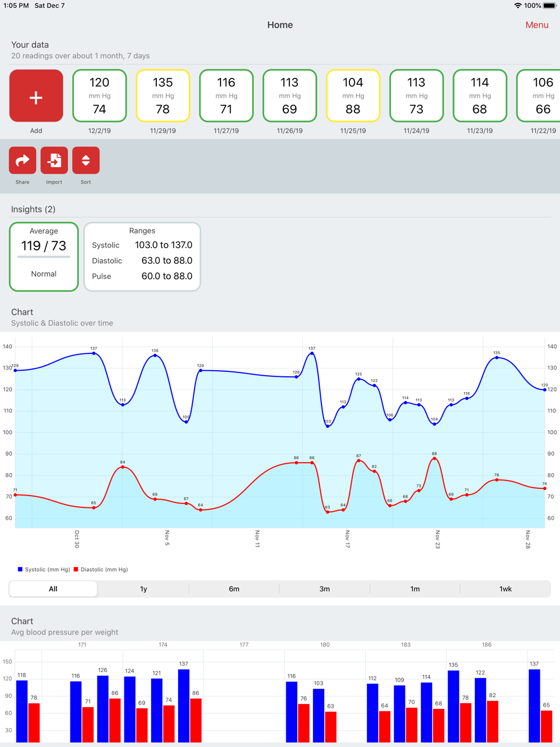
Task: Tap the 'Home' title
Action: 280,25
